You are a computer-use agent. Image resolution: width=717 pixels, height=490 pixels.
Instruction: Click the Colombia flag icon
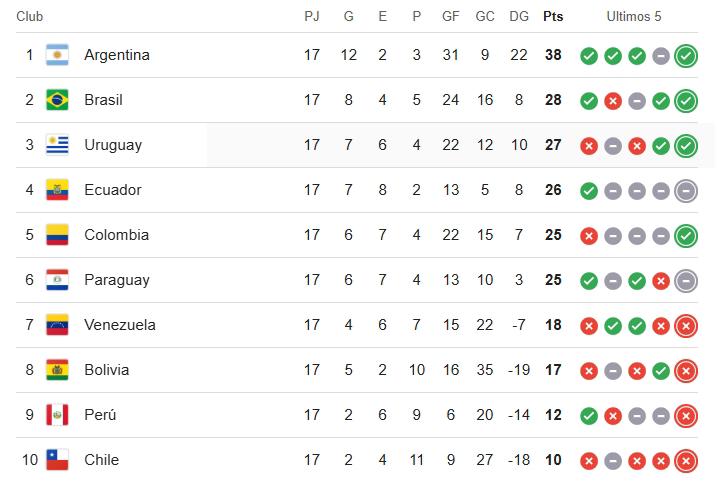point(57,235)
